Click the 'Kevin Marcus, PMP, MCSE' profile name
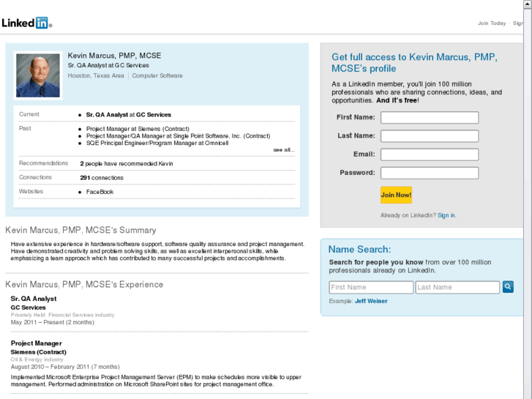 point(114,56)
